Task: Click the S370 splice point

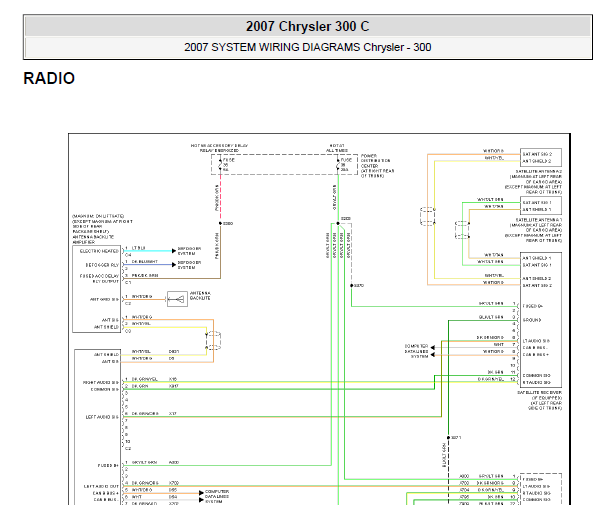Action: [351, 286]
